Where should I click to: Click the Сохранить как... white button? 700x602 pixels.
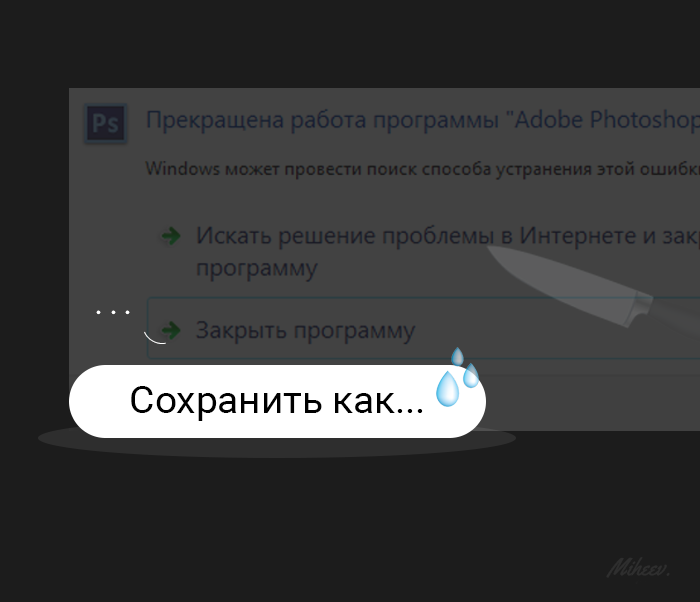[x=277, y=401]
